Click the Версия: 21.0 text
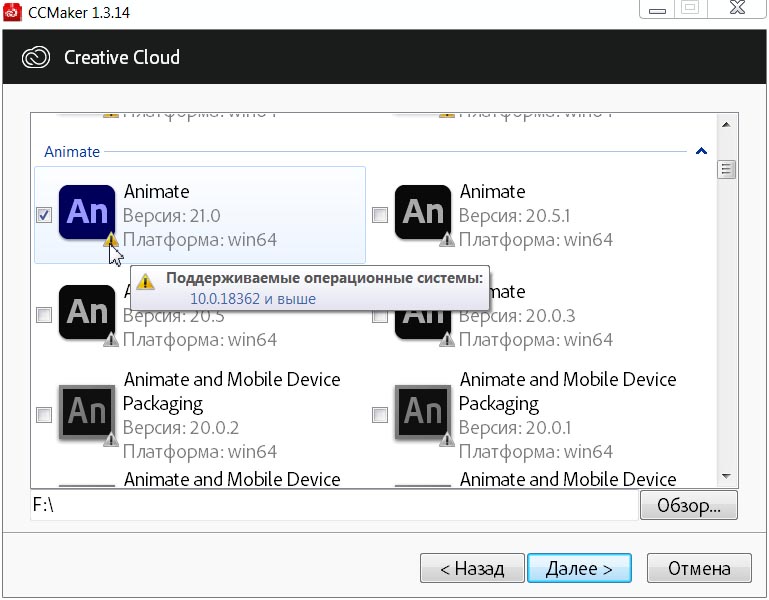The height and width of the screenshot is (600, 769). (x=172, y=215)
